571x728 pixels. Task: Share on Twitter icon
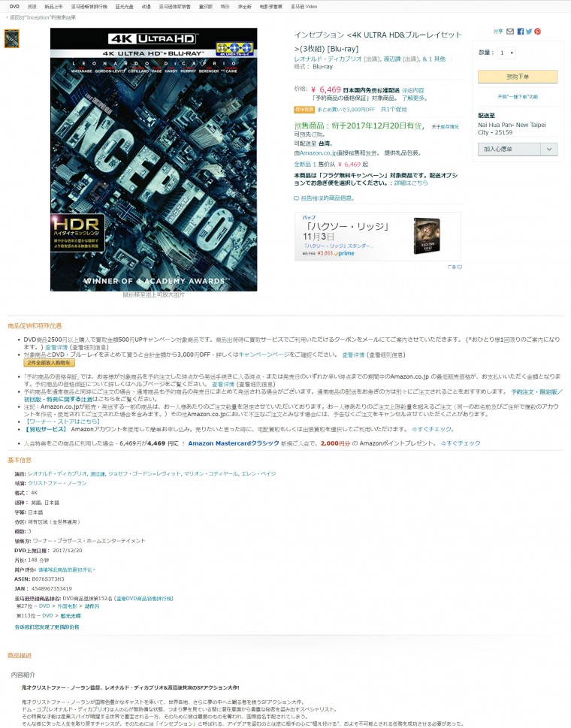point(529,32)
